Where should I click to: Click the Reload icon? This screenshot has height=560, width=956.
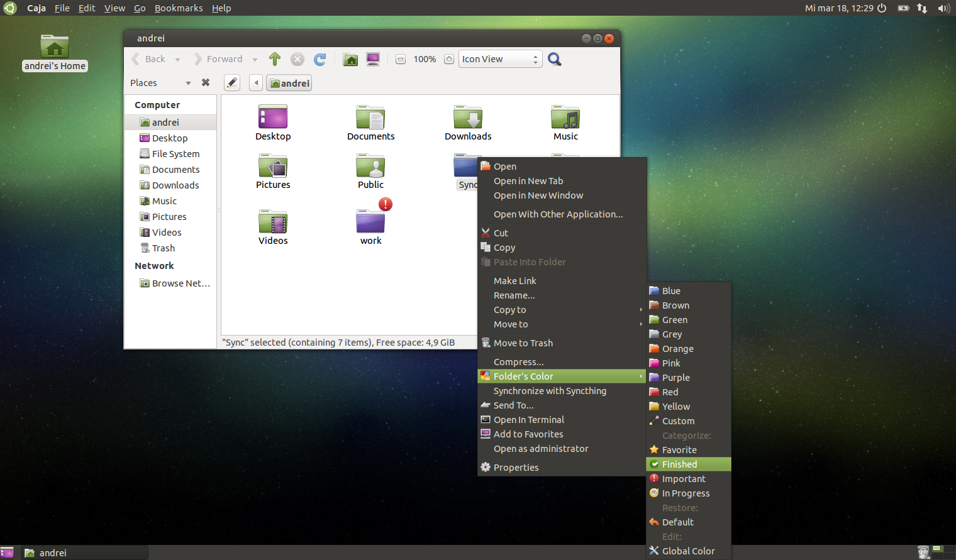(320, 58)
